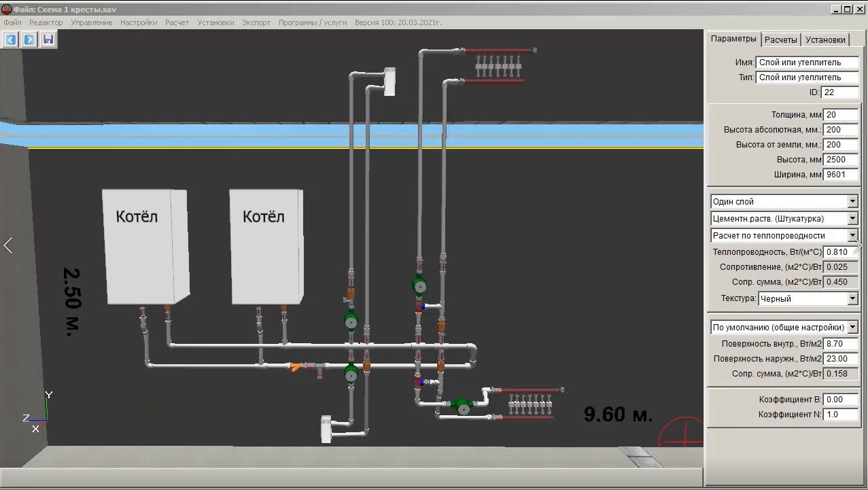Open the Расчет menu

point(177,22)
